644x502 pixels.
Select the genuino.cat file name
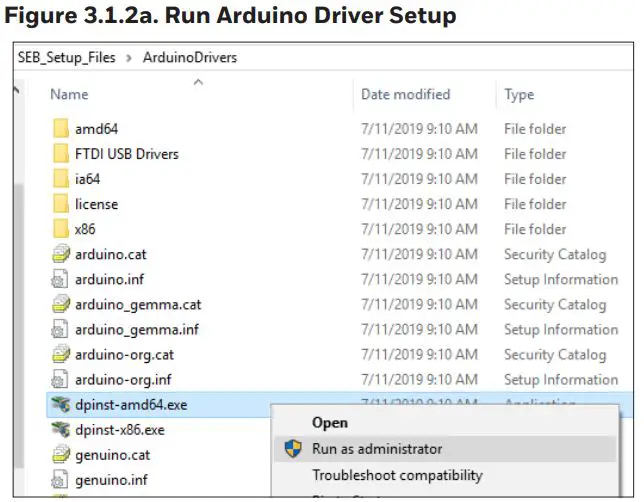click(113, 456)
